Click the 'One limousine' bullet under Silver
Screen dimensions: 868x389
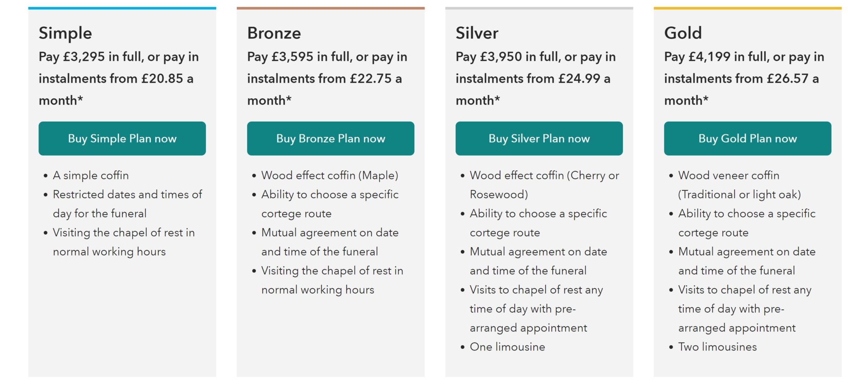pos(507,347)
